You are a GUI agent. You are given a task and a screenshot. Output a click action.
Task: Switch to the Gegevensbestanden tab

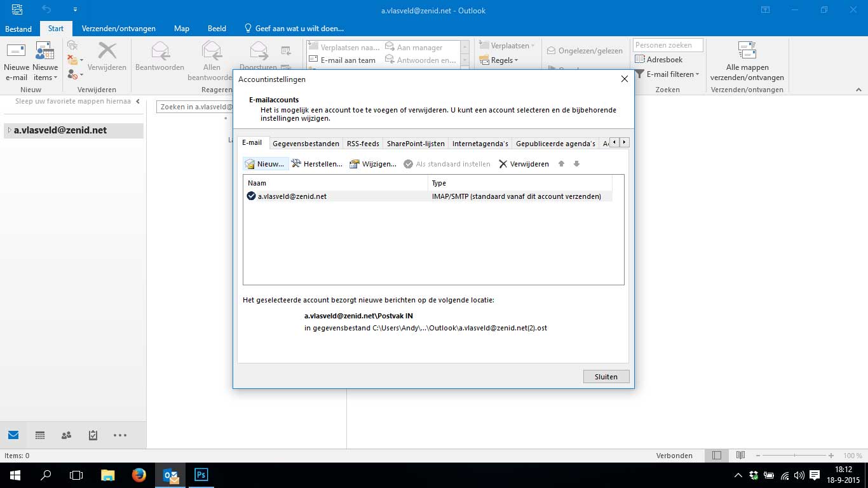coord(306,144)
